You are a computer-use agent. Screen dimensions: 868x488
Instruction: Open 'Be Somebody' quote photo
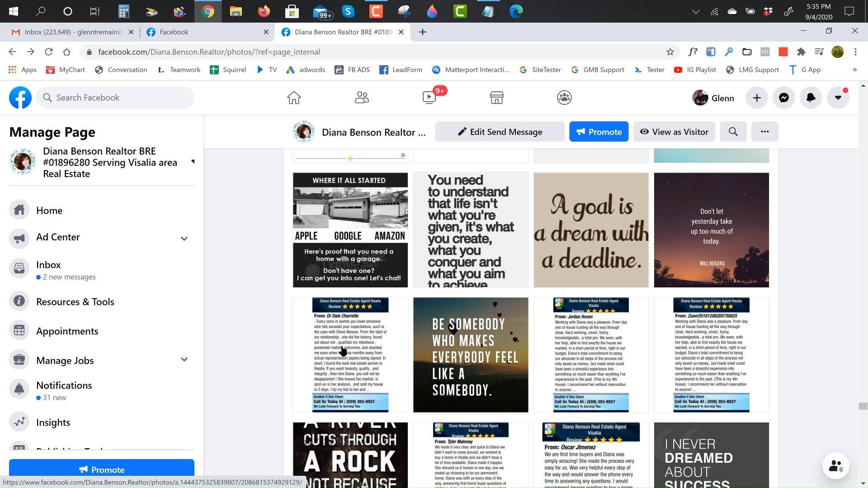[x=471, y=355]
